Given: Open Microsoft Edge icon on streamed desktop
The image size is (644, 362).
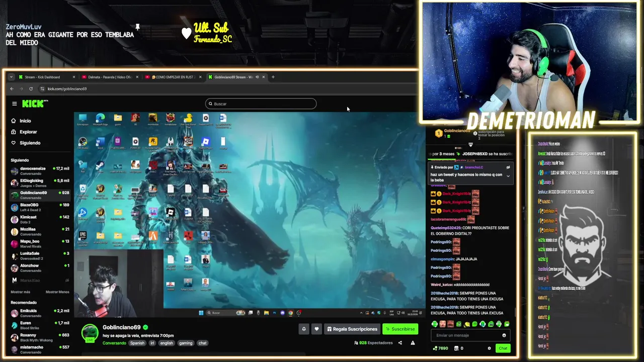Looking at the screenshot, I should (x=100, y=119).
